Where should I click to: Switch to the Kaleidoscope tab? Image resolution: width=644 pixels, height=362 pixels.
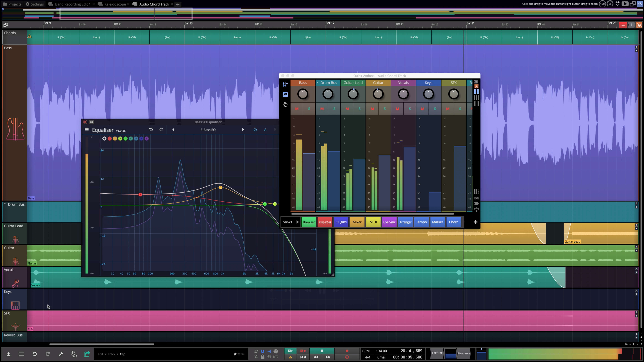[x=115, y=4]
